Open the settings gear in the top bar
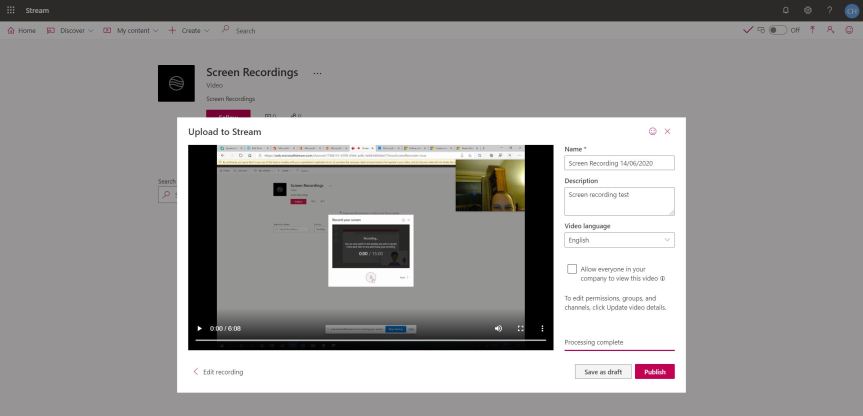863x416 pixels. (807, 10)
